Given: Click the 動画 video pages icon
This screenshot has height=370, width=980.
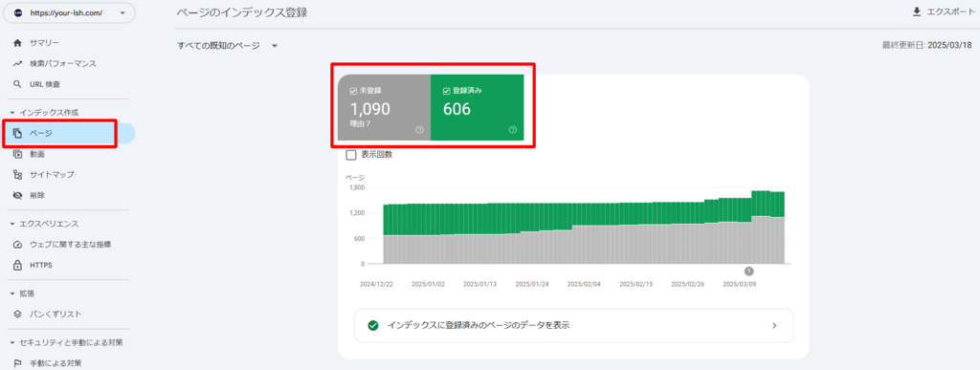Looking at the screenshot, I should (17, 154).
